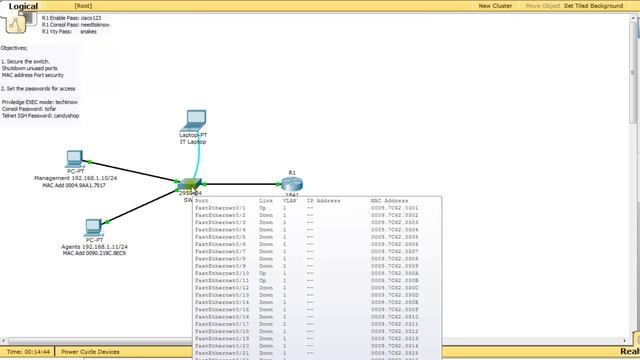This screenshot has height=360, width=640.
Task: Click 'Consol Password: tofar' line
Action: (29, 109)
